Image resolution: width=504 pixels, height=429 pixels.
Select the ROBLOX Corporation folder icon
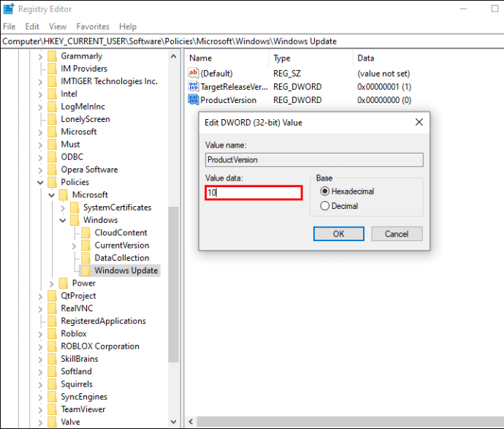pyautogui.click(x=52, y=346)
